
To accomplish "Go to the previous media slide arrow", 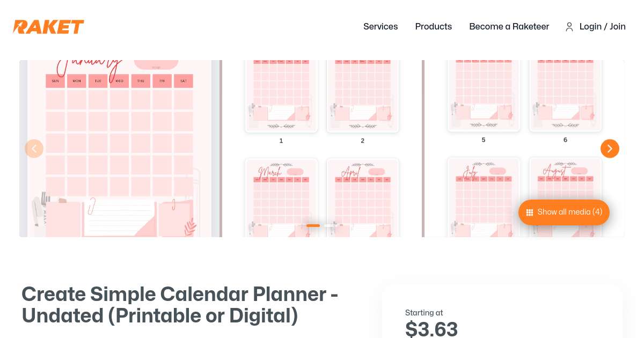I will [34, 149].
